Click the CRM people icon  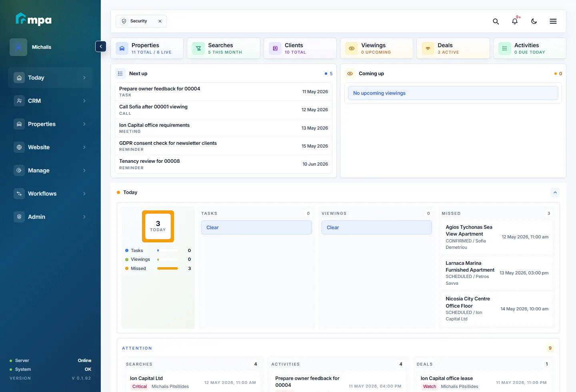(19, 101)
